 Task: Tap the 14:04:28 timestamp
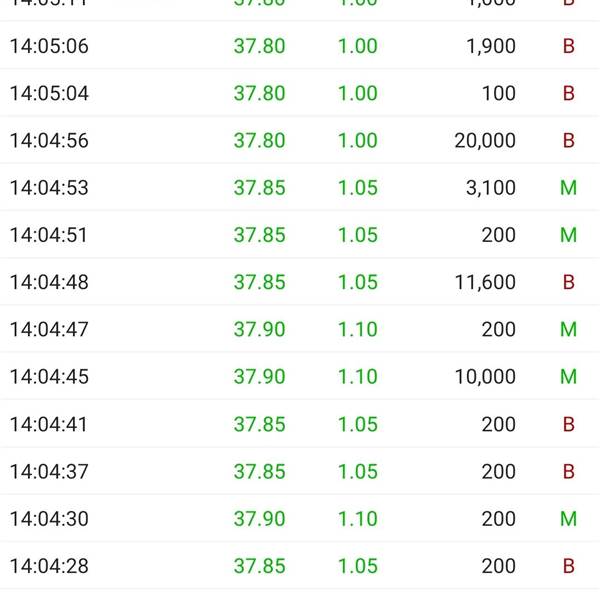point(49,566)
